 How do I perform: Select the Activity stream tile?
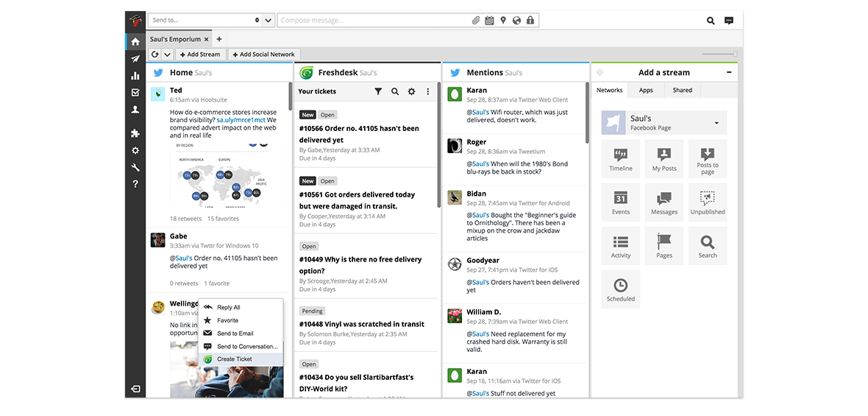pos(621,245)
